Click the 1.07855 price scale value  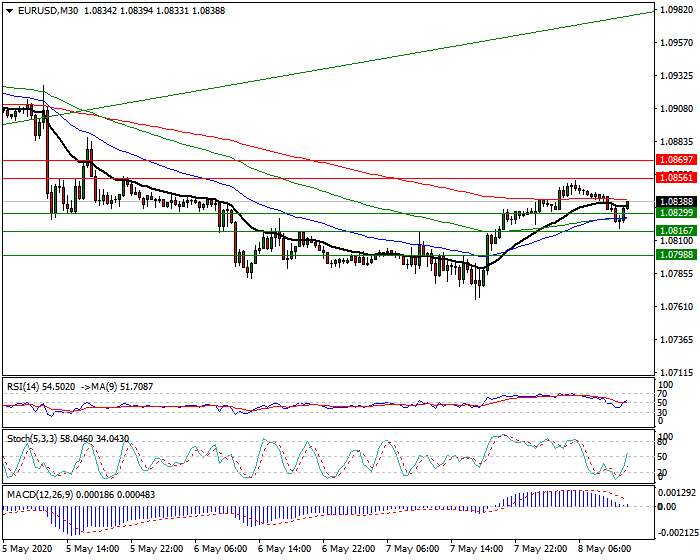point(677,274)
